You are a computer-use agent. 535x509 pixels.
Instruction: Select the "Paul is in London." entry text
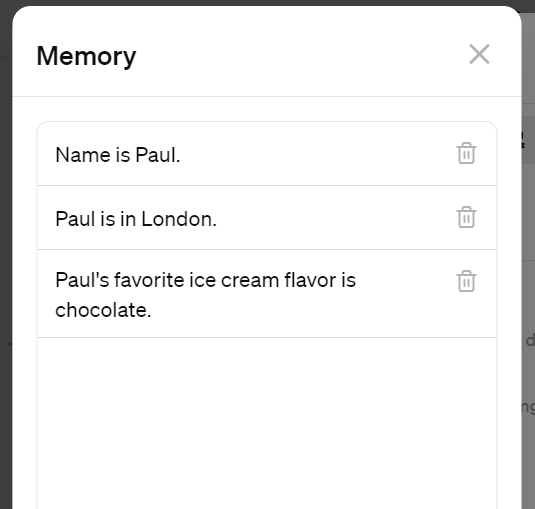coord(136,219)
